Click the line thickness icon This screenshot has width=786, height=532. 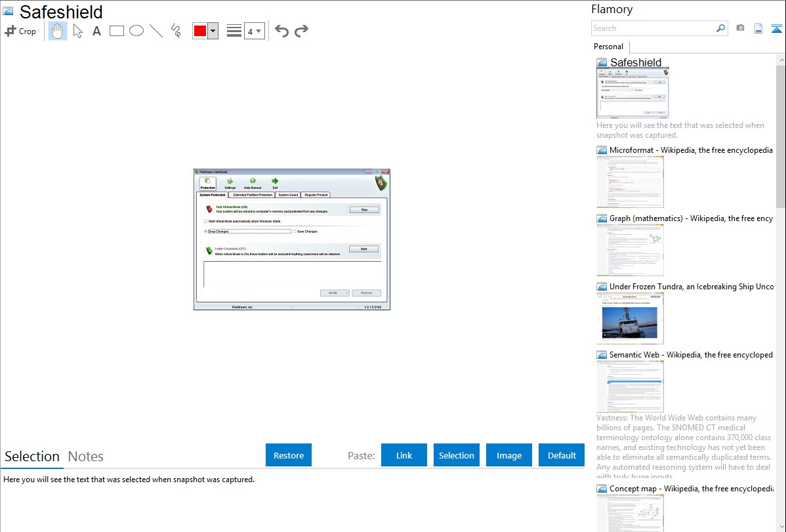point(234,31)
